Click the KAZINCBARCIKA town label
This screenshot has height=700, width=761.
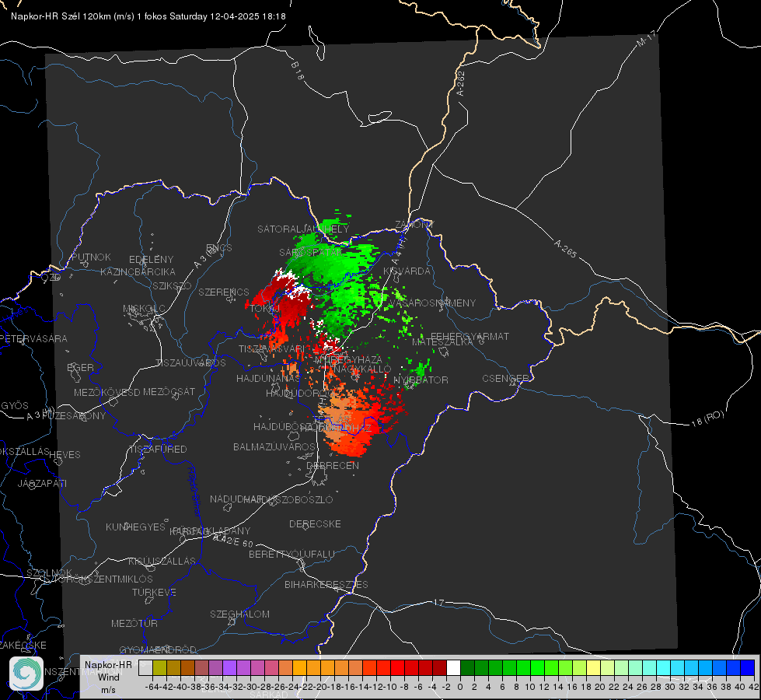tap(138, 271)
